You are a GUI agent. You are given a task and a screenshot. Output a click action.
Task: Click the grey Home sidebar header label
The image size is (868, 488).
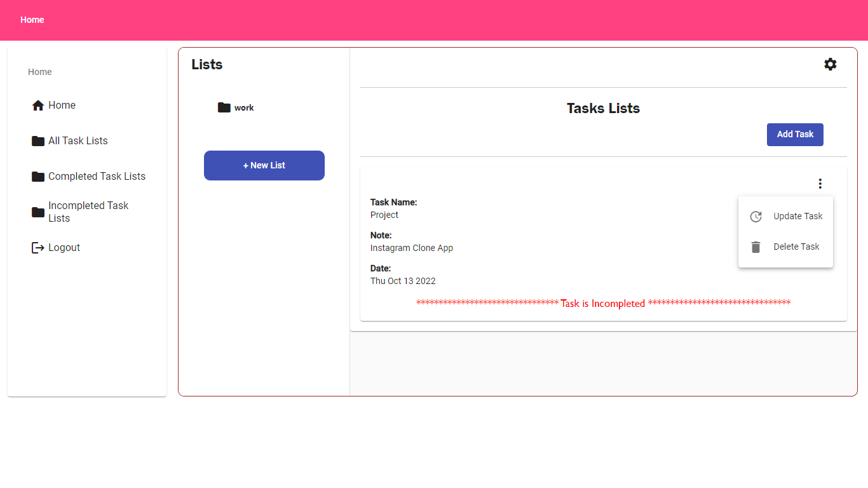pos(40,72)
